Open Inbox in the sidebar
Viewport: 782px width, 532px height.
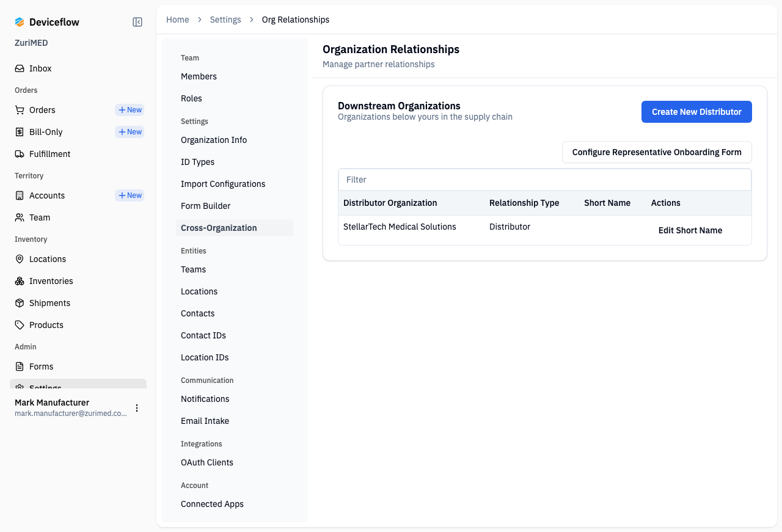[78, 68]
